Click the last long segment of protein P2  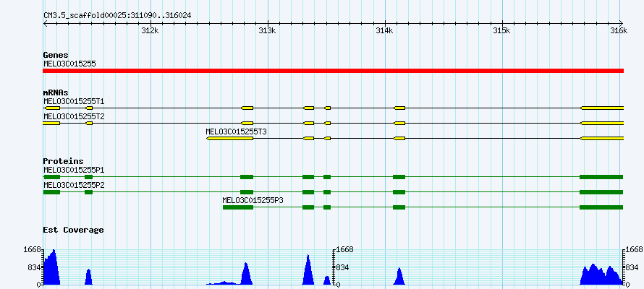click(x=601, y=192)
